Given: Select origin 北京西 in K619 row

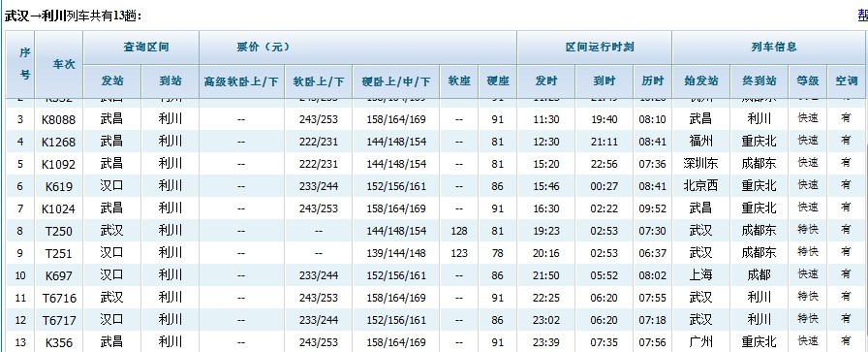Looking at the screenshot, I should click(701, 186).
